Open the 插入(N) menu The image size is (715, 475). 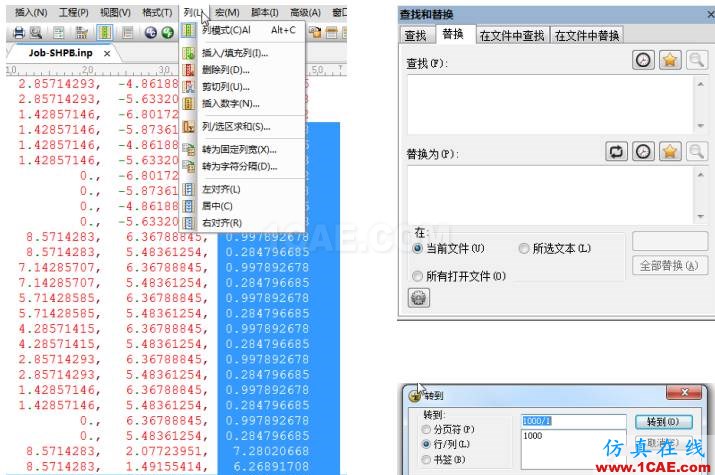(x=31, y=12)
